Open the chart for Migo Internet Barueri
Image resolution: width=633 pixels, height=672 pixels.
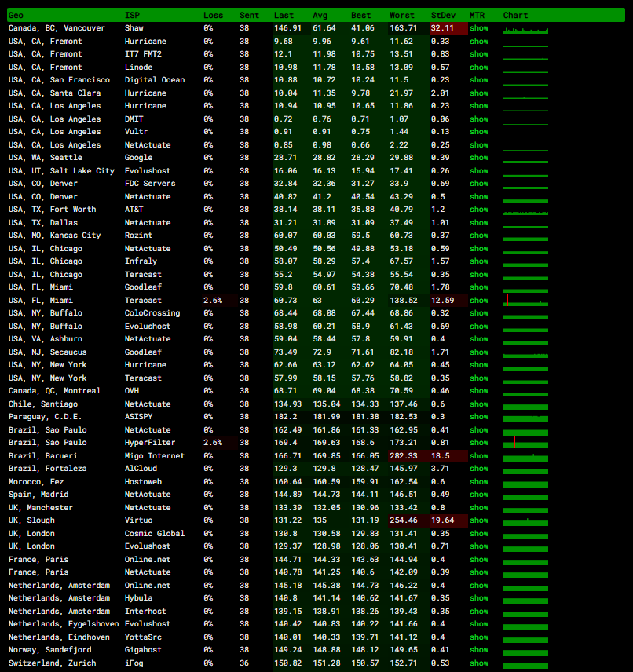tap(525, 456)
